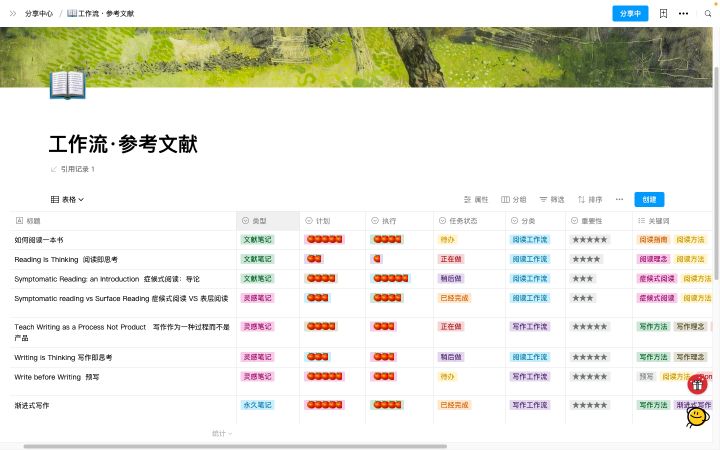Viewport: 720px width, 450px height.
Task: Click the page title 工作流·参考文献
Action: click(123, 144)
